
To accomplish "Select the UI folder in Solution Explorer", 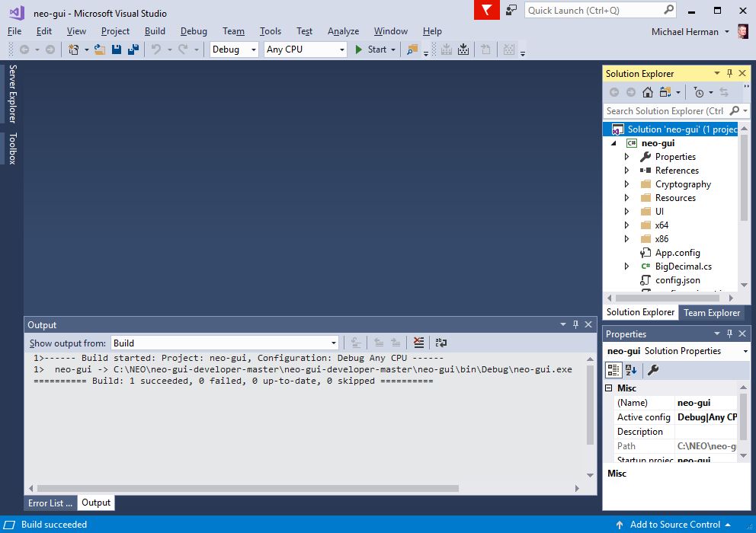I will [x=659, y=212].
